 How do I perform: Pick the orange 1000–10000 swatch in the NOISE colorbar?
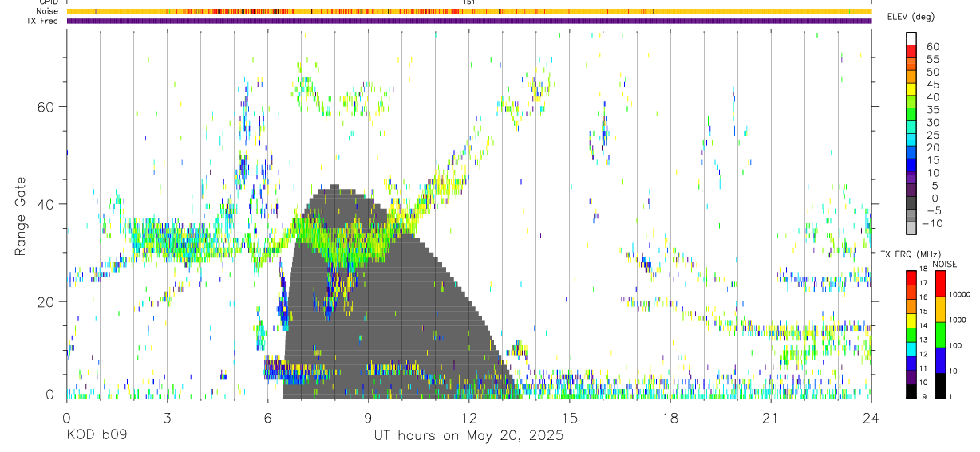click(x=940, y=309)
